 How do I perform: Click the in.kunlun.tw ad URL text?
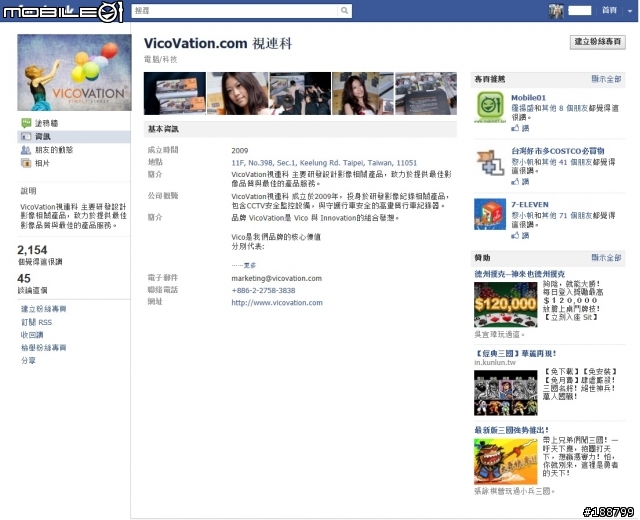pos(495,362)
